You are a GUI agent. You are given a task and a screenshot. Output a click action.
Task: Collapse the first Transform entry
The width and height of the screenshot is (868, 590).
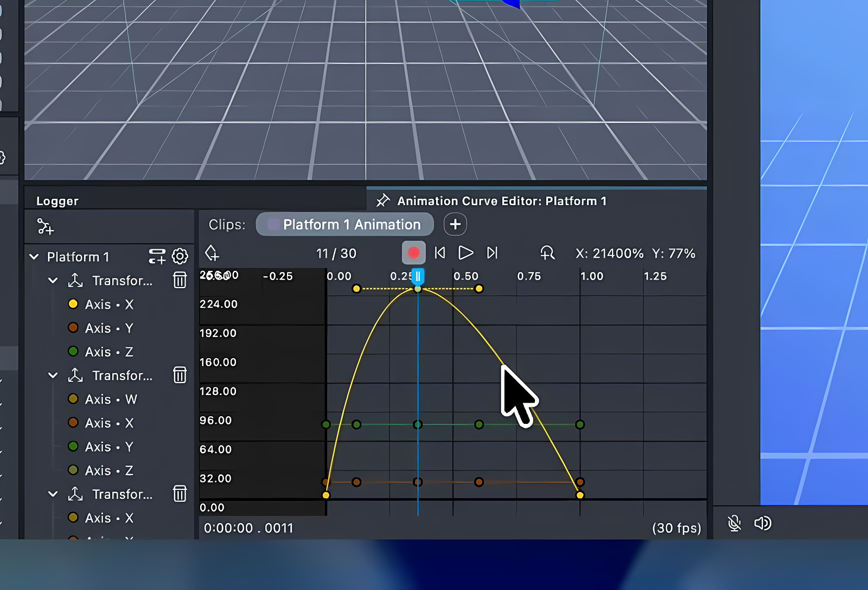click(x=53, y=281)
